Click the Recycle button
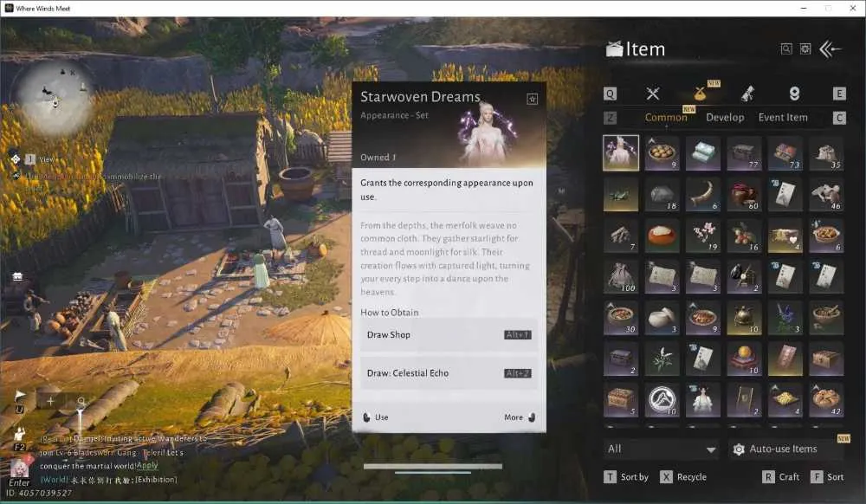Viewport: 866px width, 504px height. point(683,477)
